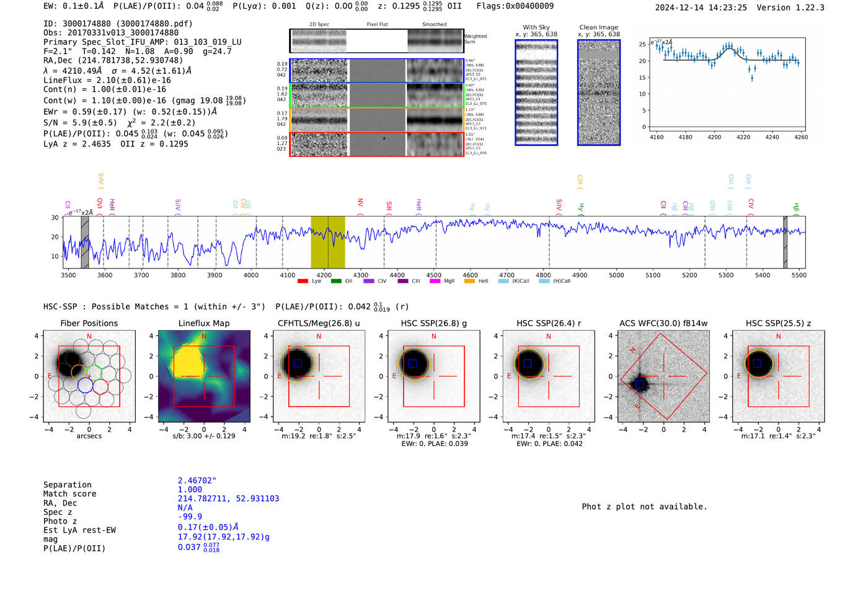Select the red-bordered 2D spectrum row
This screenshot has width=868, height=591.
pos(376,144)
